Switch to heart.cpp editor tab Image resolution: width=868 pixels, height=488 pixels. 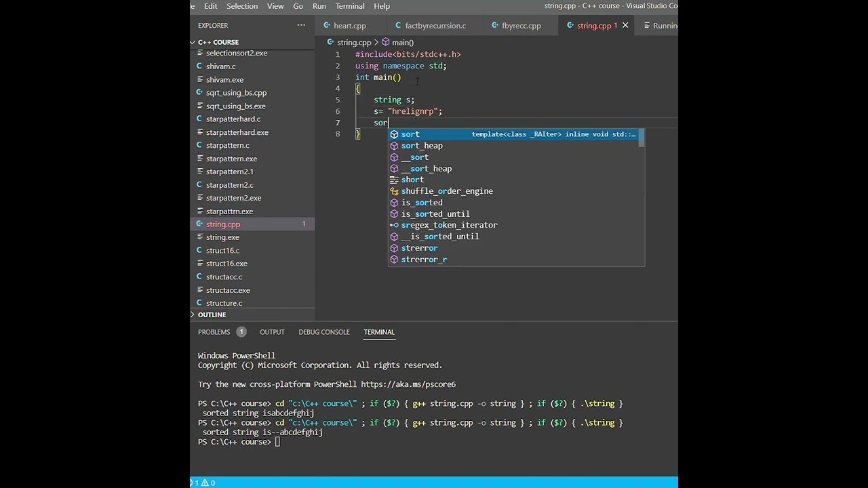[x=349, y=26]
